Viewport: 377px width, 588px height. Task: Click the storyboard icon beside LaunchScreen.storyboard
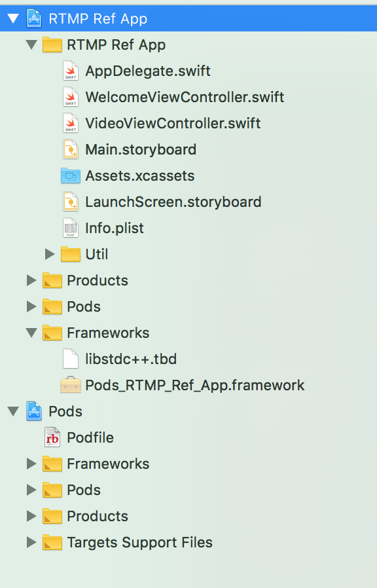71,202
